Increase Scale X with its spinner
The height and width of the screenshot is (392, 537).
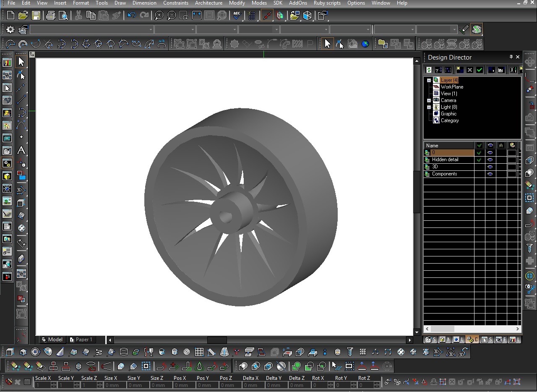coord(54,384)
